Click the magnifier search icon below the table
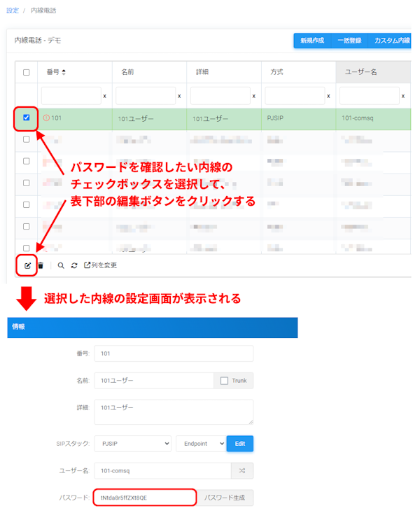Viewport: 420px width, 513px height. coord(61,265)
